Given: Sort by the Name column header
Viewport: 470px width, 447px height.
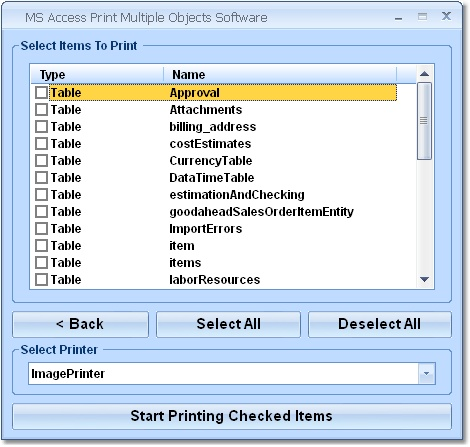Looking at the screenshot, I should (280, 75).
